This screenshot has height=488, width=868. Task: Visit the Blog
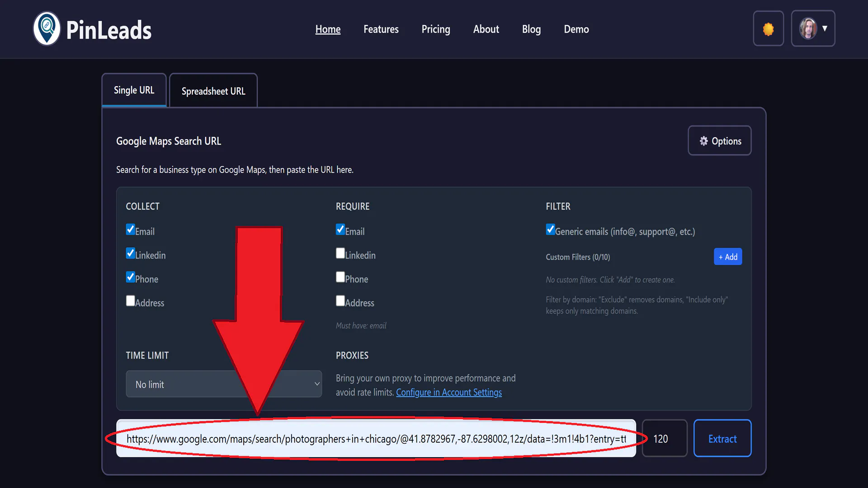(531, 29)
